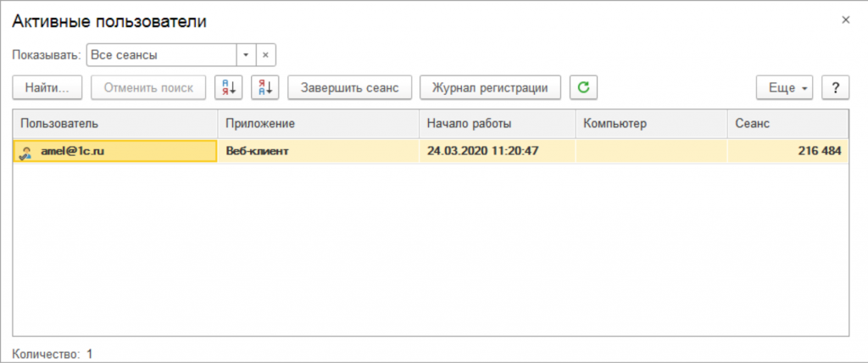Sort the list in descending order
868x363 pixels.
click(x=265, y=87)
